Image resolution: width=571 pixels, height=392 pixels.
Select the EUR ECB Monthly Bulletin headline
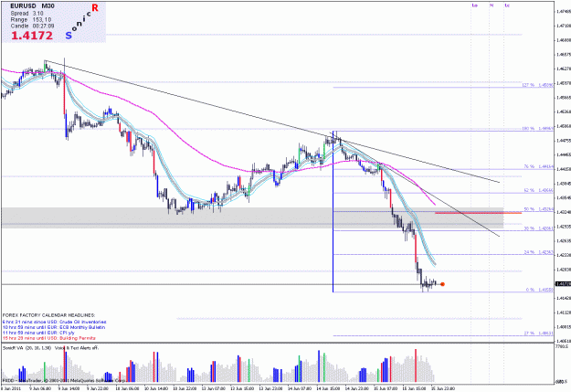click(x=54, y=327)
